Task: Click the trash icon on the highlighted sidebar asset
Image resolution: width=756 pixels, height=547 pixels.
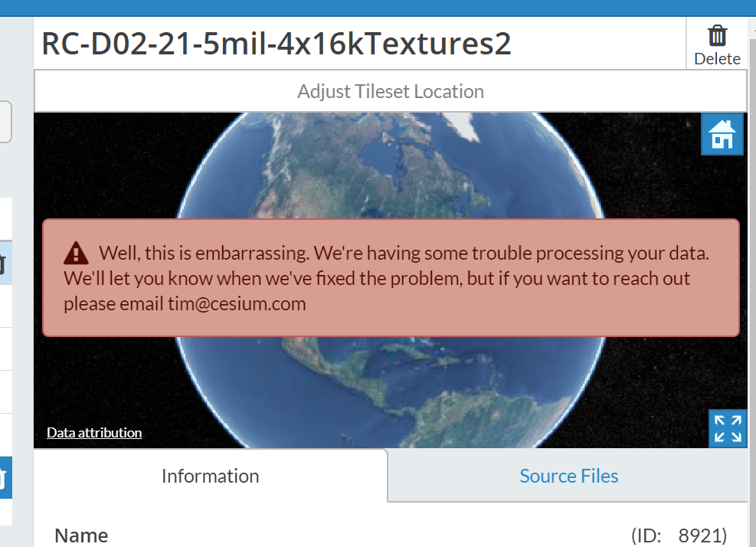Action: pyautogui.click(x=4, y=478)
